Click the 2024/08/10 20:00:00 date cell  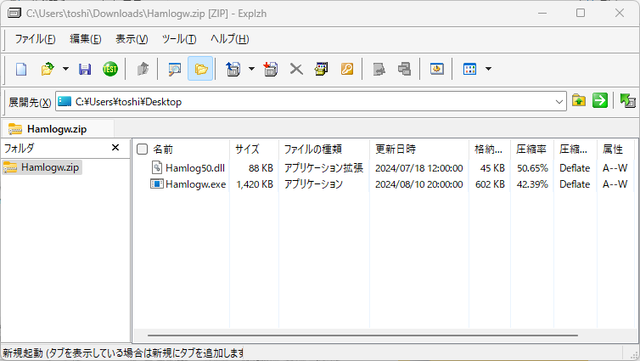pos(419,185)
